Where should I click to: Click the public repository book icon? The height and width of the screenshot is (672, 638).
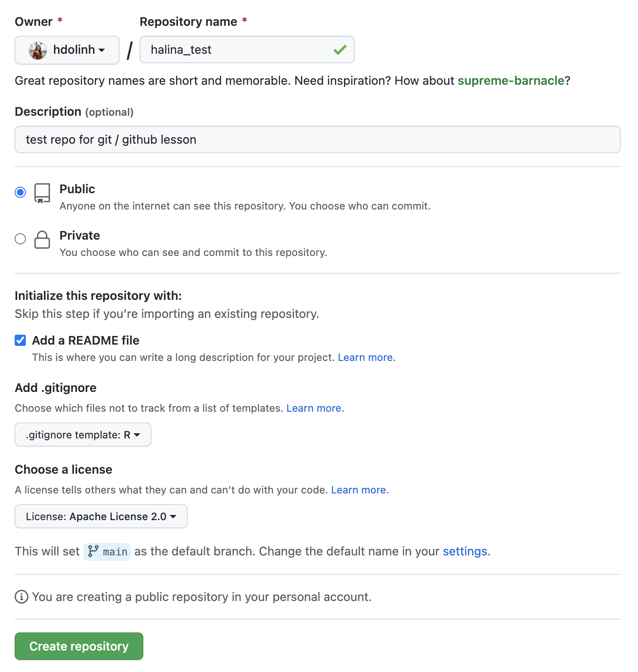pos(42,193)
